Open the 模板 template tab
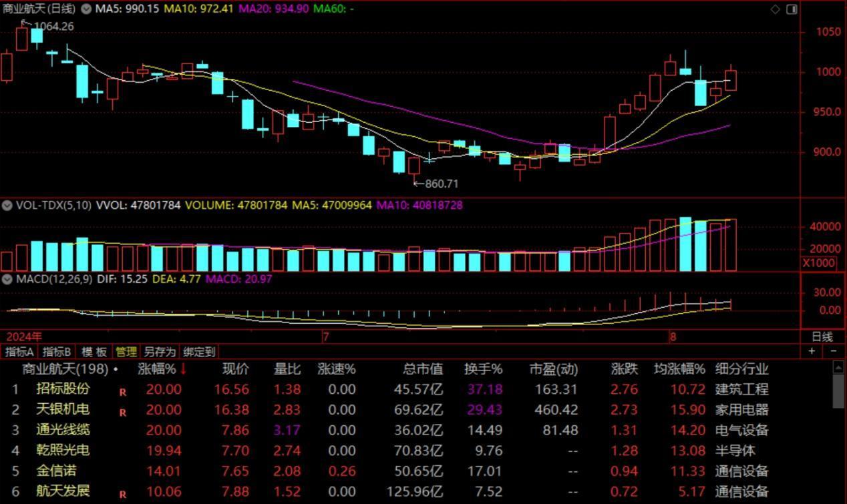This screenshot has width=847, height=504. tap(94, 352)
